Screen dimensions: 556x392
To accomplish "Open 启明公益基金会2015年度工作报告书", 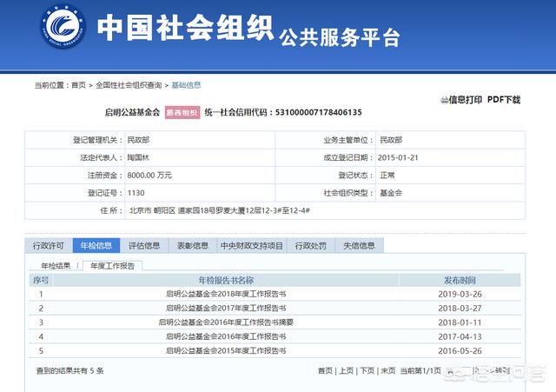I will tap(225, 350).
